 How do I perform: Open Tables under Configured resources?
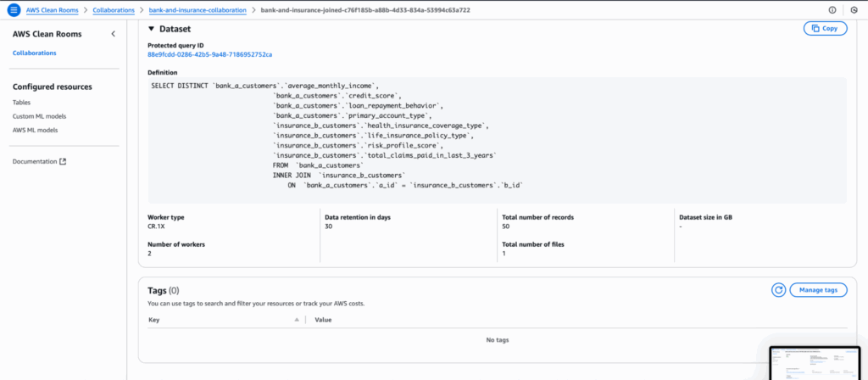(x=21, y=103)
